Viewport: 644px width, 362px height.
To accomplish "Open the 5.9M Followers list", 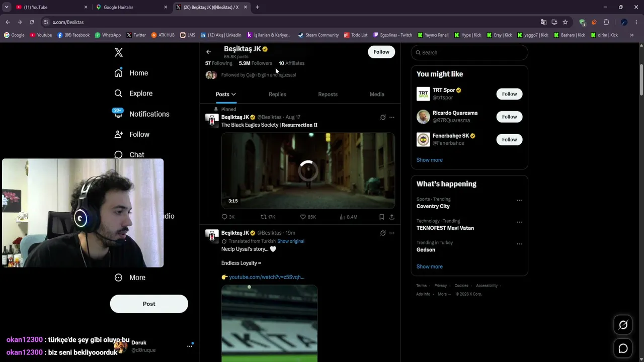I will 255,63.
